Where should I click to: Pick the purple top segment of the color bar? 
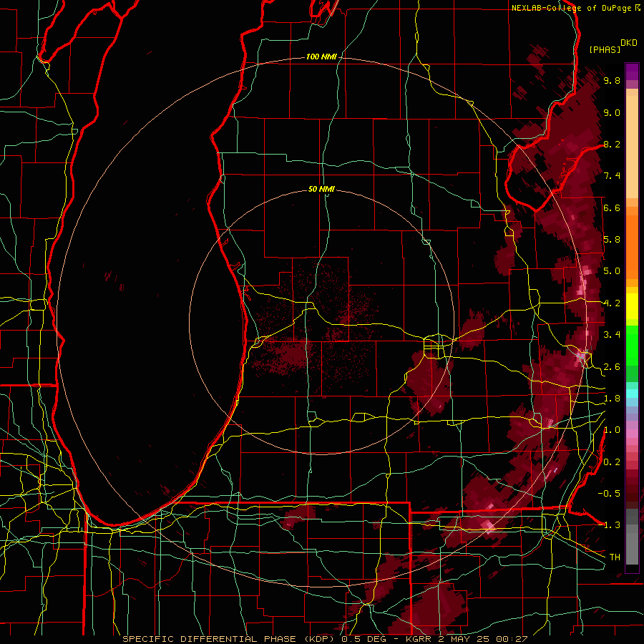coord(632,72)
